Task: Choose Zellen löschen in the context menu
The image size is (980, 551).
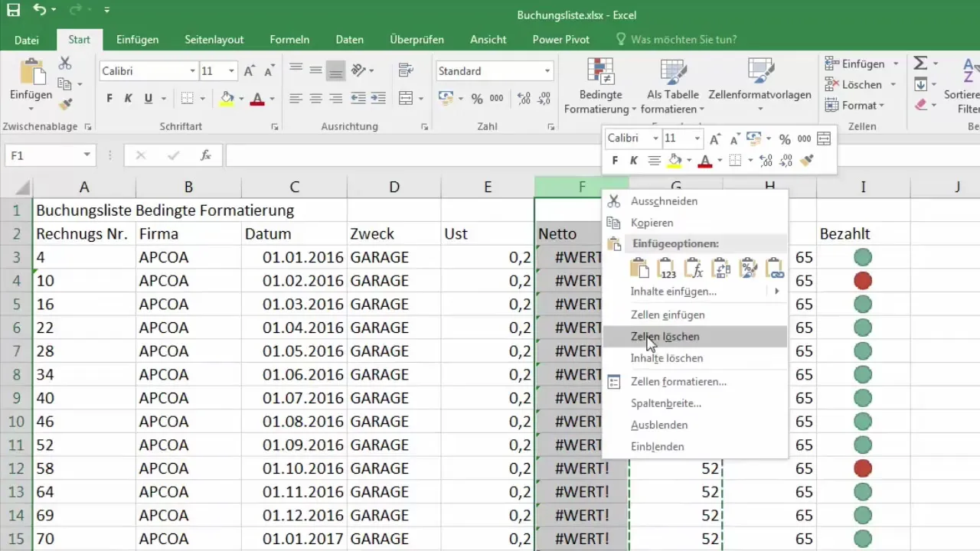Action: (x=695, y=336)
